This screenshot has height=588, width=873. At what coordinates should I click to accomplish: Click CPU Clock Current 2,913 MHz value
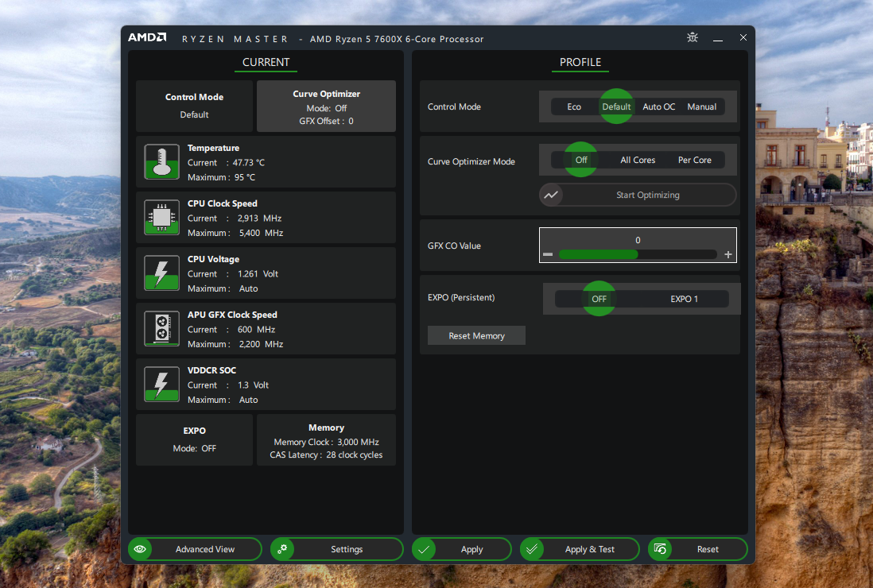pos(259,218)
